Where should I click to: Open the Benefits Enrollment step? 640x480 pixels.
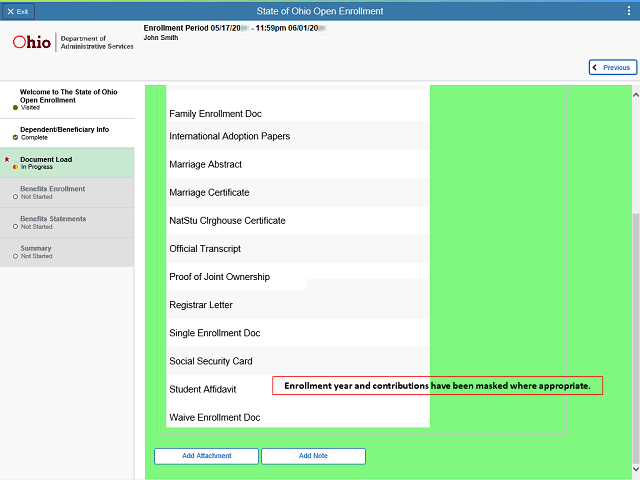click(x=67, y=192)
